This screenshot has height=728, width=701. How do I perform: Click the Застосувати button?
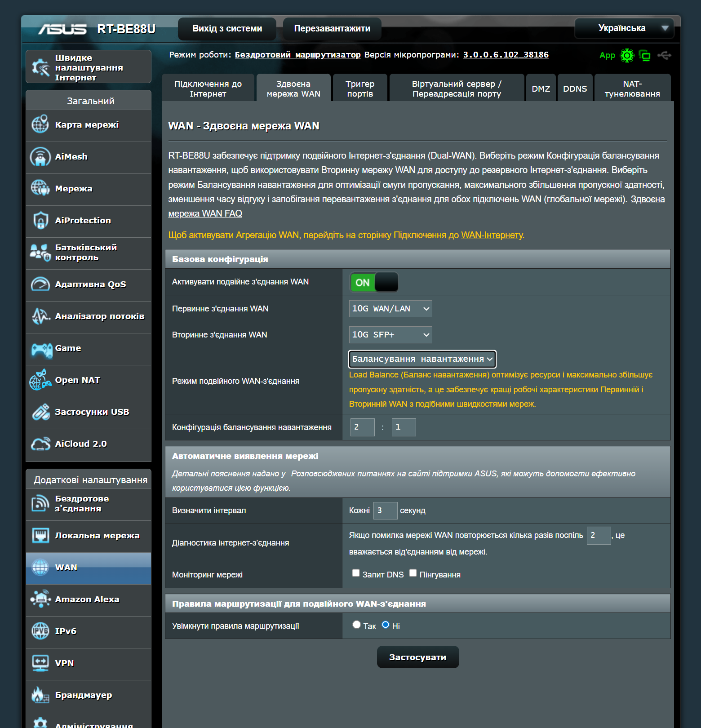click(x=418, y=657)
